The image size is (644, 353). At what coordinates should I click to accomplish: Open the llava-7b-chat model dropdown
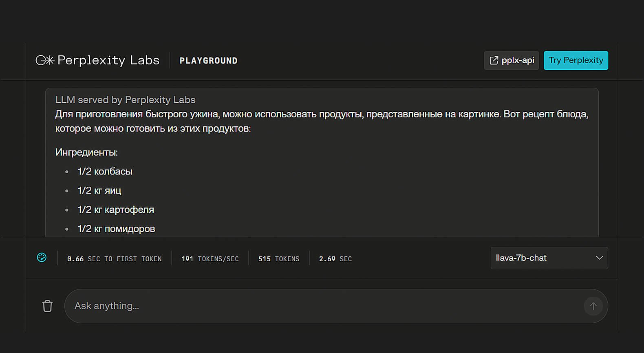point(549,258)
